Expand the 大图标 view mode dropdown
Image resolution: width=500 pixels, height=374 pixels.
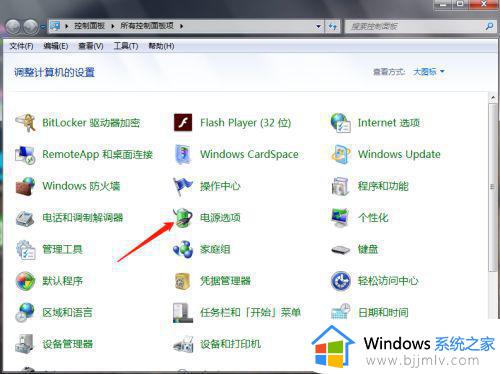pos(429,72)
